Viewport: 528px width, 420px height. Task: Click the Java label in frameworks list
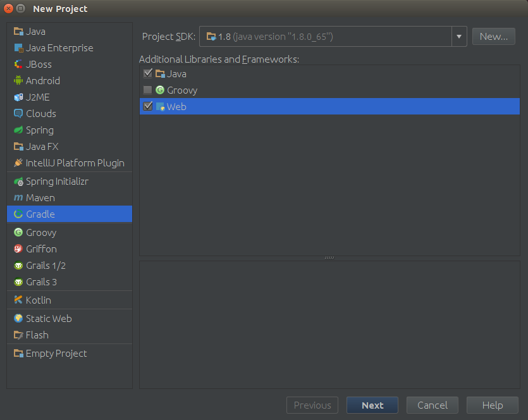point(176,74)
